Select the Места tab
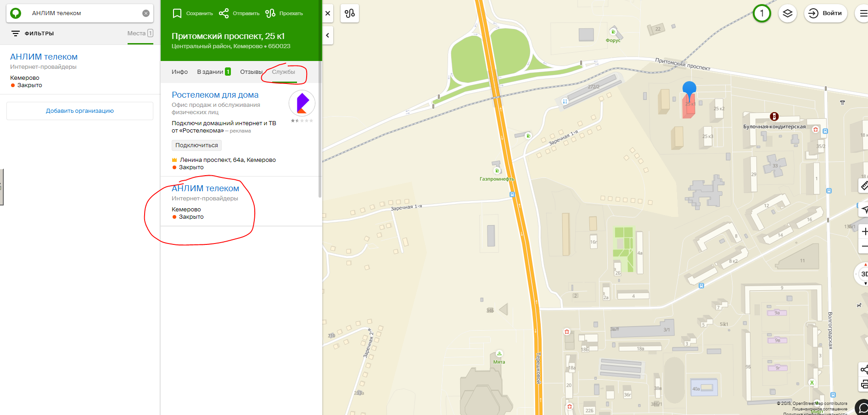Screen dimensions: 868x415 [140, 33]
